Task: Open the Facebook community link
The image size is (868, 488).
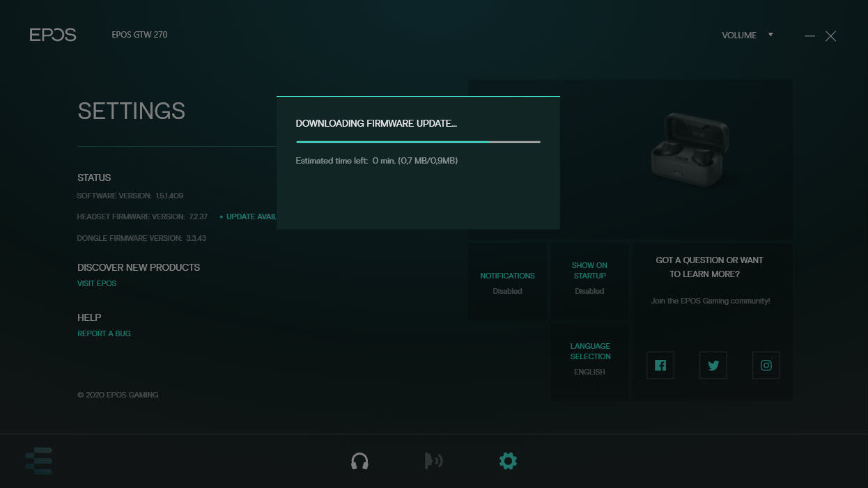Action: click(660, 365)
